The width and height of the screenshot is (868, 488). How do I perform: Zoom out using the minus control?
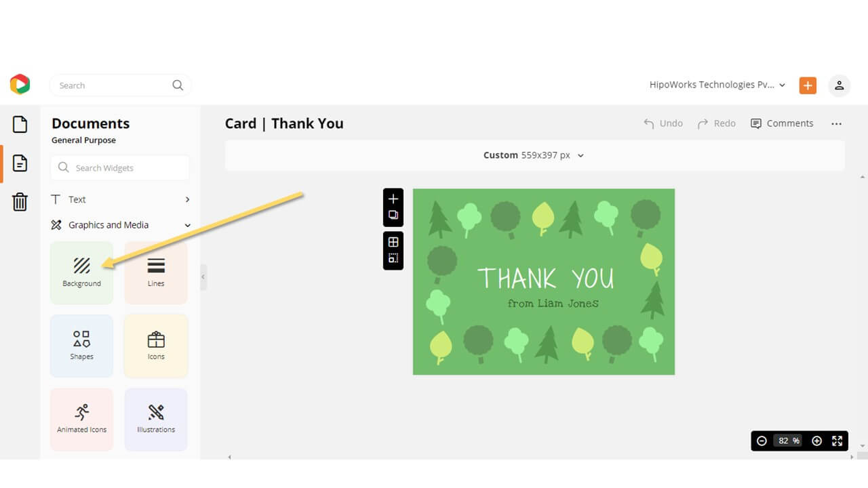762,441
